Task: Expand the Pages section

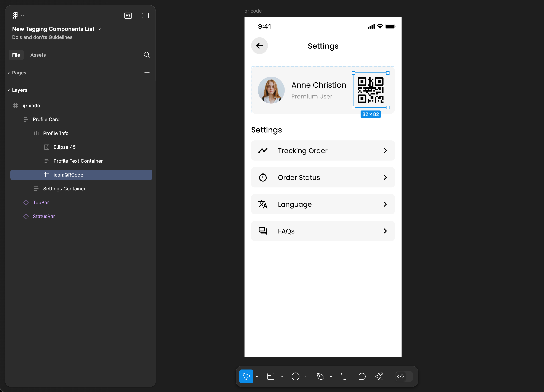Action: [x=9, y=72]
